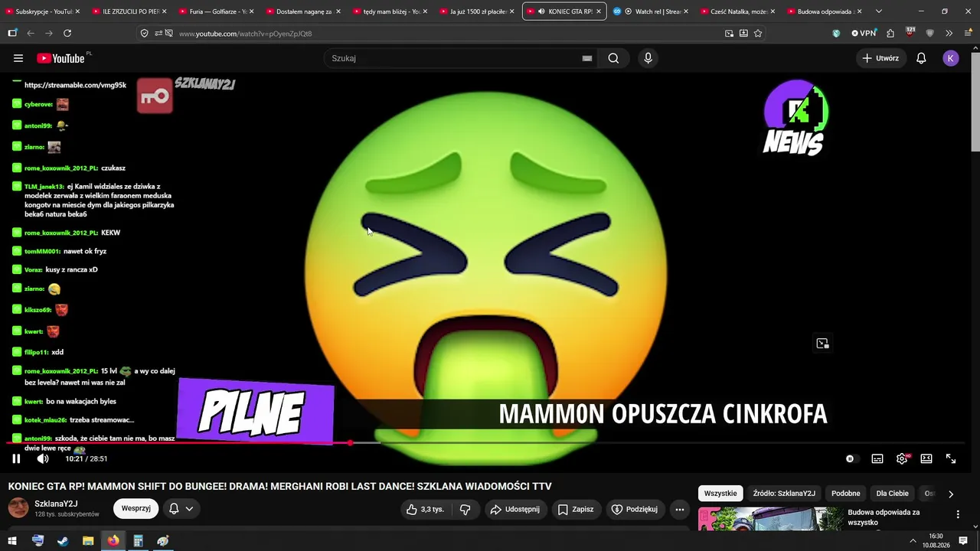Open SzklanaY2J channel avatar
The height and width of the screenshot is (551, 980).
coord(18,508)
